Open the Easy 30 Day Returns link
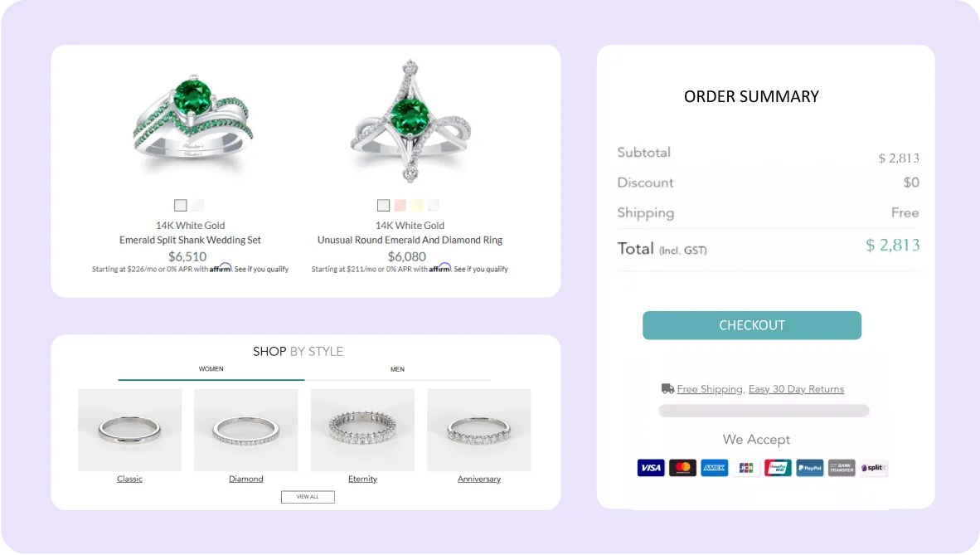 [x=796, y=389]
